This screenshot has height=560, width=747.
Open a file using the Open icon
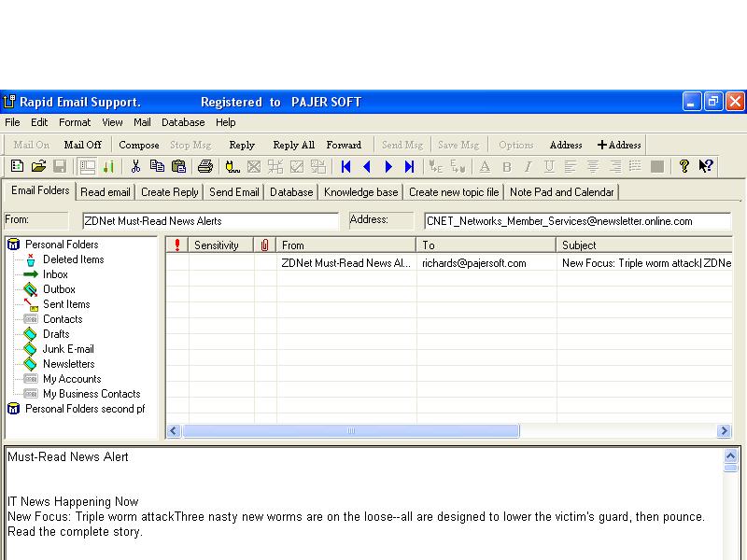tap(37, 165)
